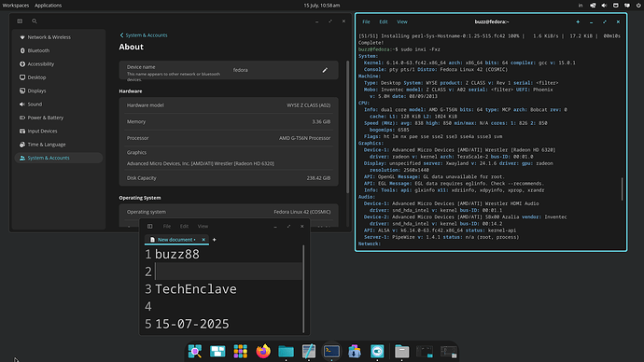This screenshot has height=362, width=644.
Task: Open COSMIC Store from the dock
Action: pos(355,352)
